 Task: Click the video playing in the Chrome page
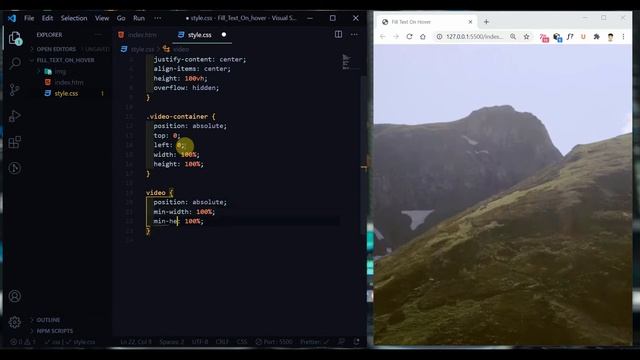click(x=503, y=194)
